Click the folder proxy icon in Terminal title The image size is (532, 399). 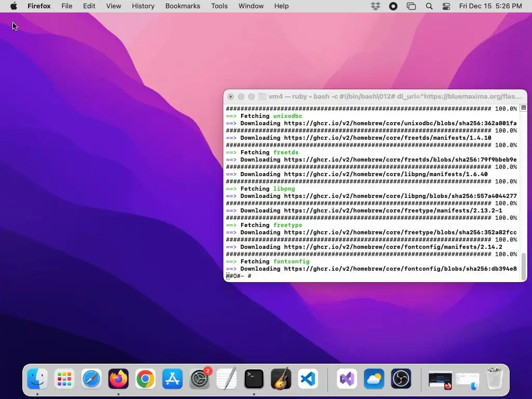tap(262, 96)
